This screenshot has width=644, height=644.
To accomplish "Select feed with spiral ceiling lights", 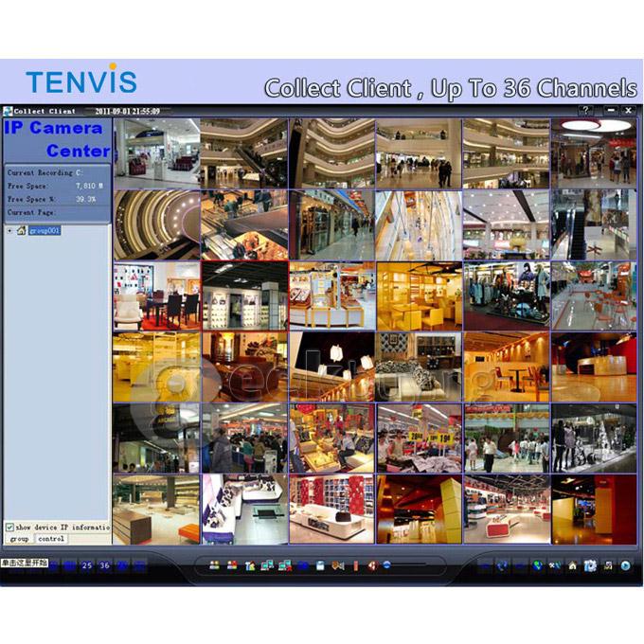I will tap(157, 225).
